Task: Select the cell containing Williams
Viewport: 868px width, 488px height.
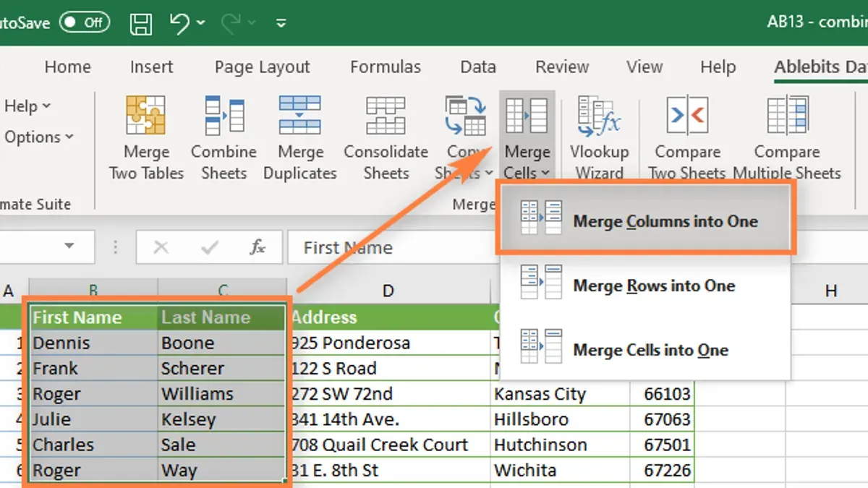Action: click(222, 393)
